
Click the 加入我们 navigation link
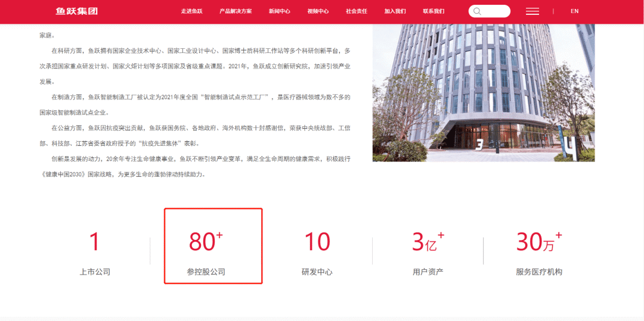tap(395, 11)
